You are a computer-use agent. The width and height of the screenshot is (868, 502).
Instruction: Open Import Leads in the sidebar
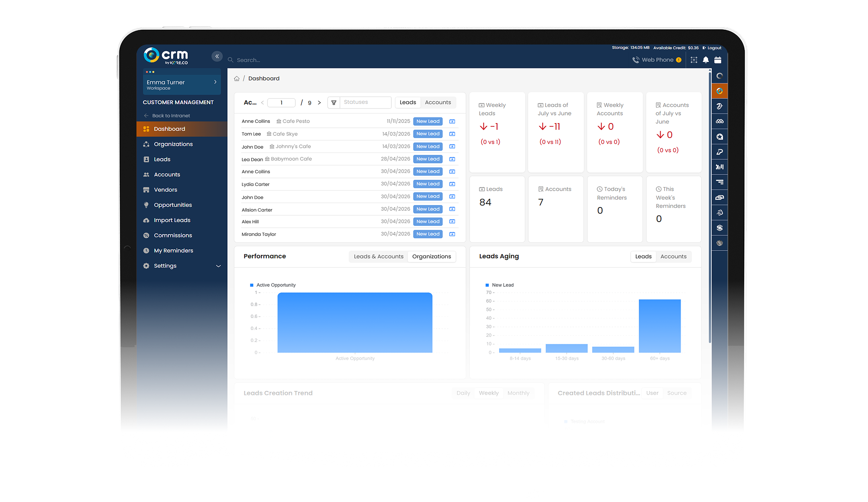click(182, 220)
